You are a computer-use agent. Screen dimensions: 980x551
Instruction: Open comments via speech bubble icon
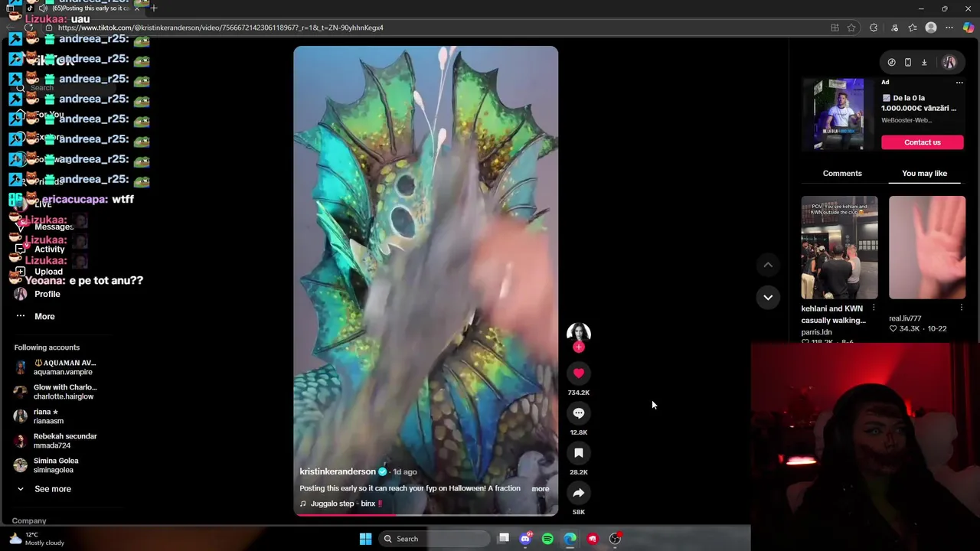(579, 413)
